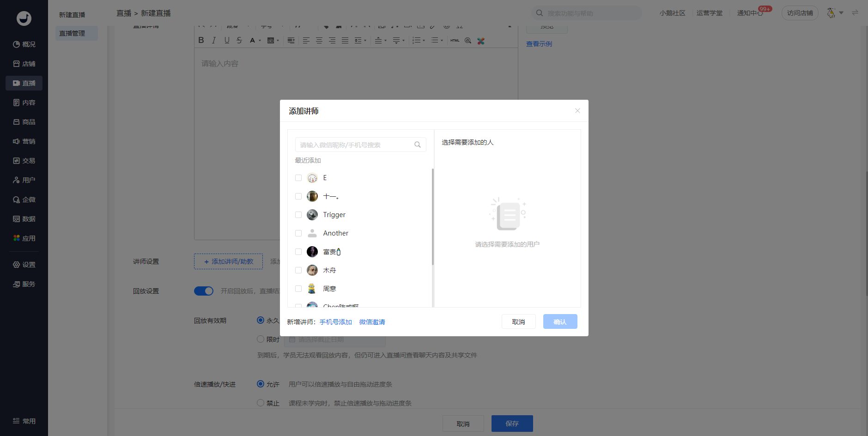The image size is (868, 436).
Task: Open 店铺 in the left sidebar
Action: tap(24, 64)
